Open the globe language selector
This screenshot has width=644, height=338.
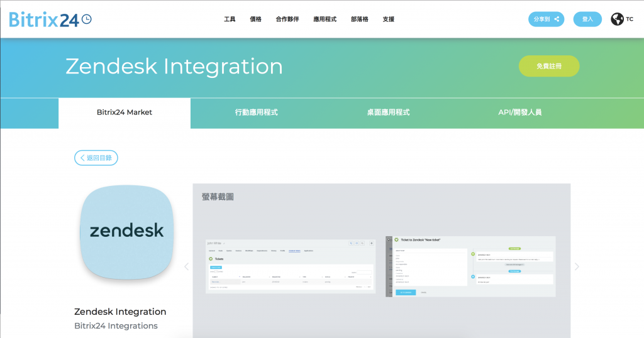(617, 19)
